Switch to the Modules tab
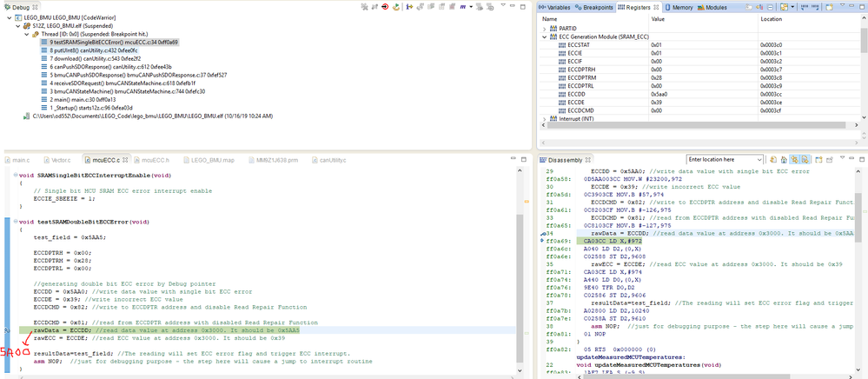Screen dimensions: 868x379 click(712, 8)
